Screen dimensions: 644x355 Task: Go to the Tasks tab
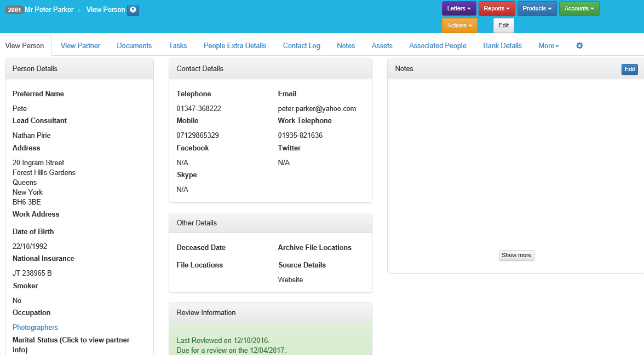177,46
